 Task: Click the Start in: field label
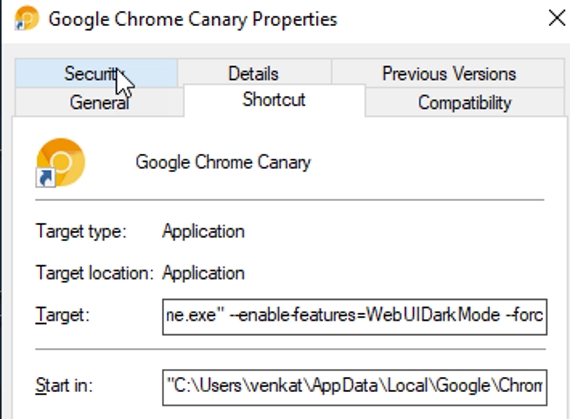[64, 385]
